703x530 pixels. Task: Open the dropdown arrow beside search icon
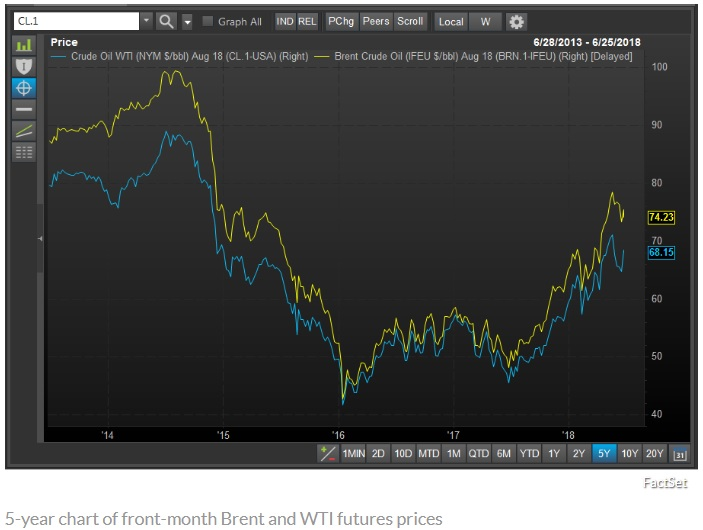point(187,21)
